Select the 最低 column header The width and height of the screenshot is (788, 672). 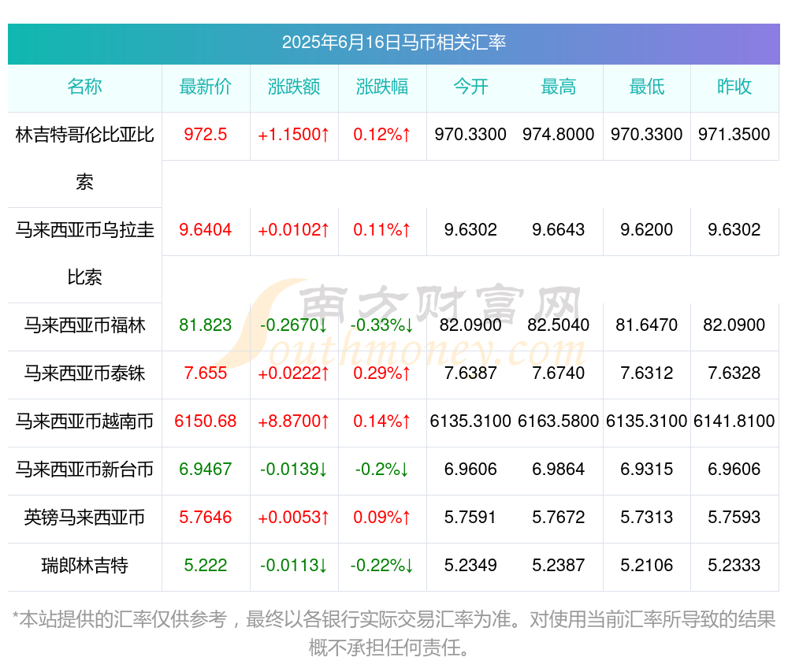coord(647,87)
